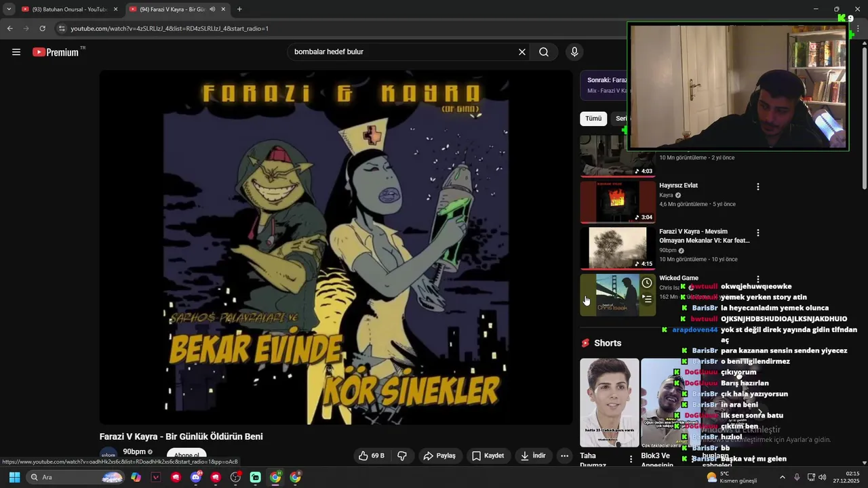Open the tab search dropdown arrow

click(8, 9)
